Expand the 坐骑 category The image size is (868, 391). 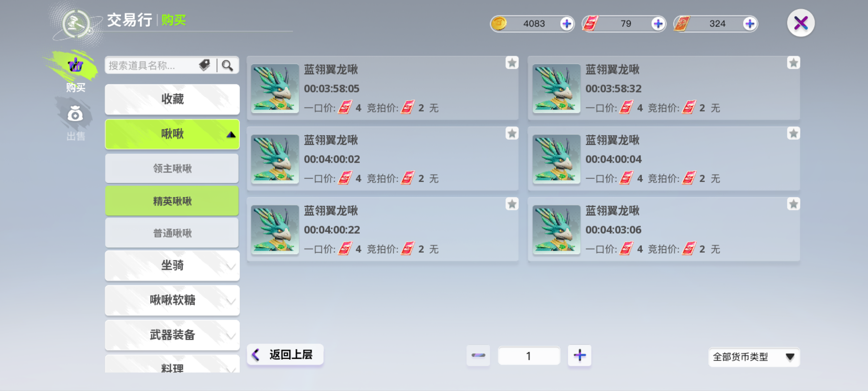[x=172, y=265]
